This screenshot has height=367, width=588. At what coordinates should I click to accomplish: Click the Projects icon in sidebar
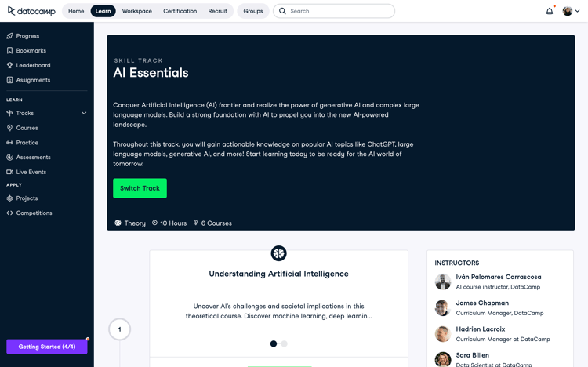tap(9, 198)
